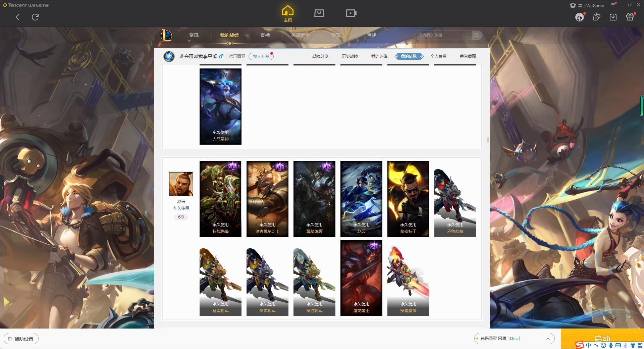The height and width of the screenshot is (349, 644).
Task: Switch to the 资讯 tab
Action: 194,35
